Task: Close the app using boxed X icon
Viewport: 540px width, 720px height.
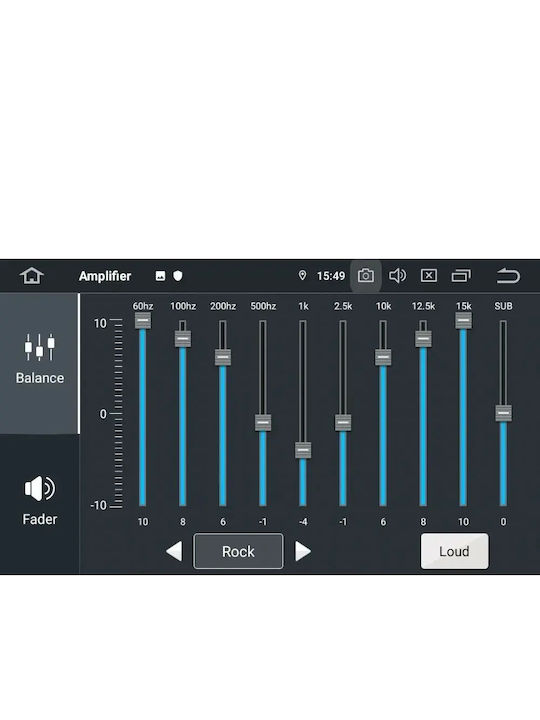Action: (x=428, y=276)
